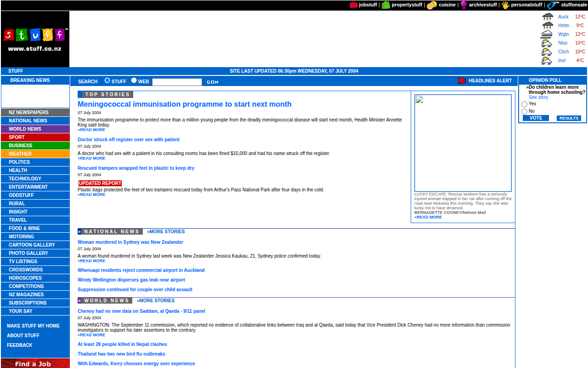The image size is (588, 368).
Task: Click the Wgtn weather city link
Action: 564,34
